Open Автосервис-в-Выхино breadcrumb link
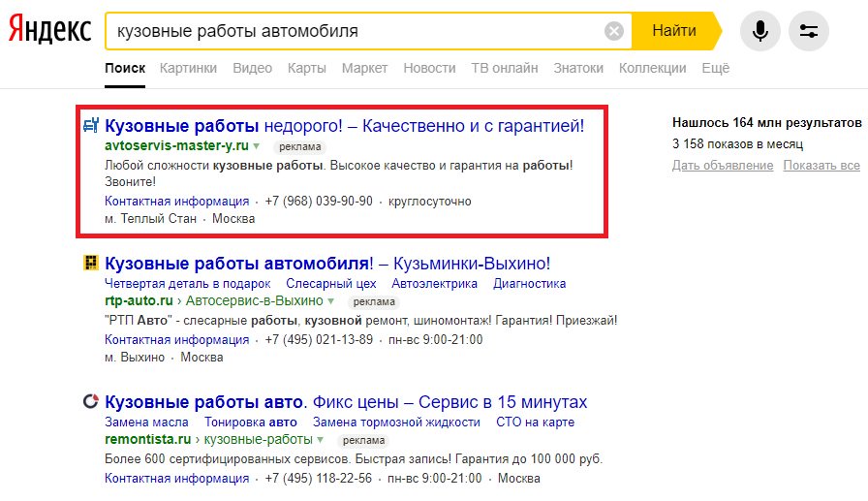The height and width of the screenshot is (501, 868). coord(255,300)
